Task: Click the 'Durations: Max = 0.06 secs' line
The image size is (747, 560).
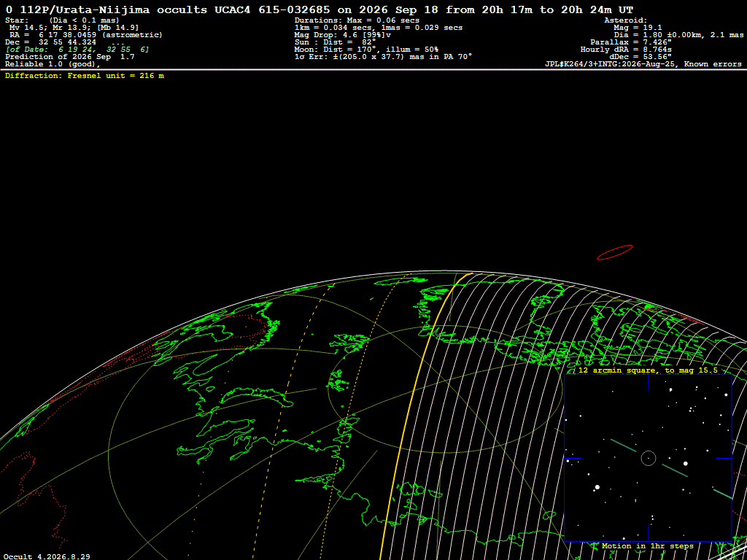Action: coord(357,20)
